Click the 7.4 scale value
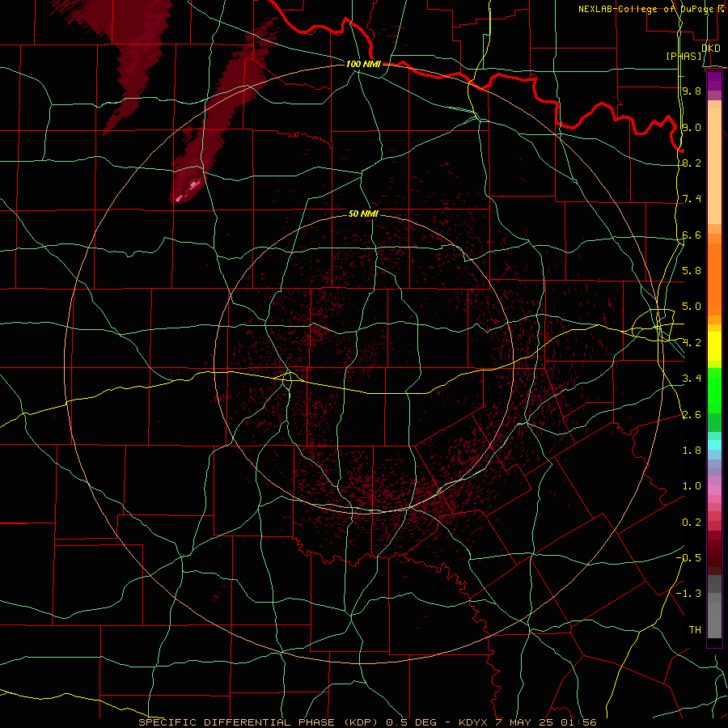 pyautogui.click(x=692, y=199)
